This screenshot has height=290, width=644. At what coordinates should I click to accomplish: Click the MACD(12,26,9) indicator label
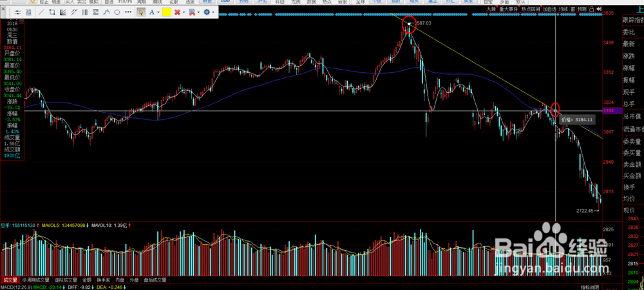tap(15, 287)
